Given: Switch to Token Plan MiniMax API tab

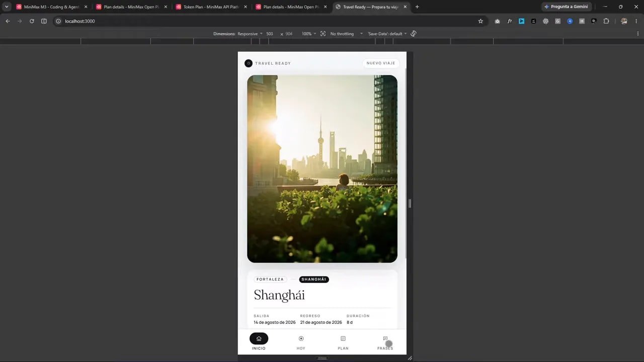Looking at the screenshot, I should 211,7.
